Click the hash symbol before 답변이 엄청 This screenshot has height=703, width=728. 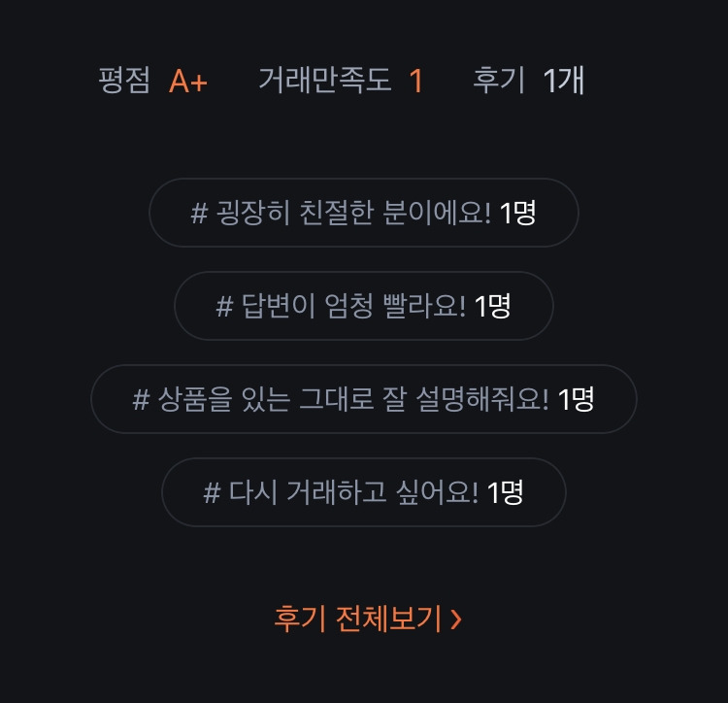coord(225,307)
